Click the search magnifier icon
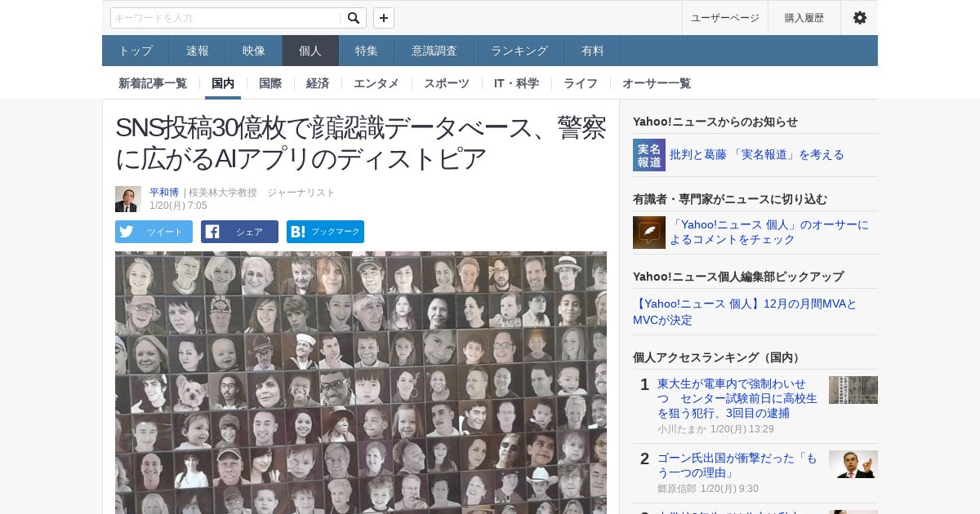This screenshot has height=514, width=980. [x=354, y=18]
